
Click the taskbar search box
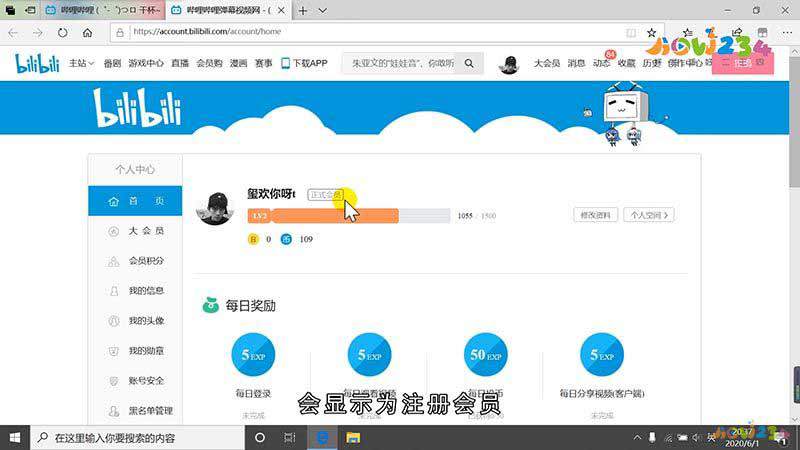[x=138, y=438]
